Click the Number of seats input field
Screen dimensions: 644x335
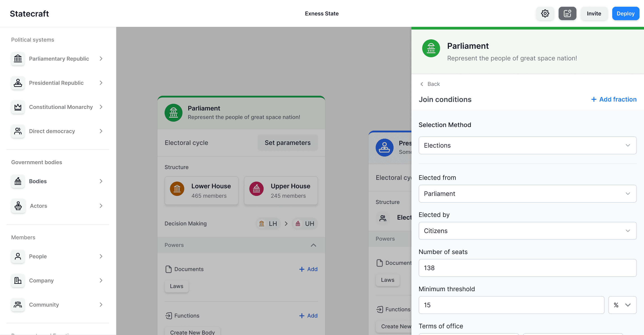tap(527, 268)
